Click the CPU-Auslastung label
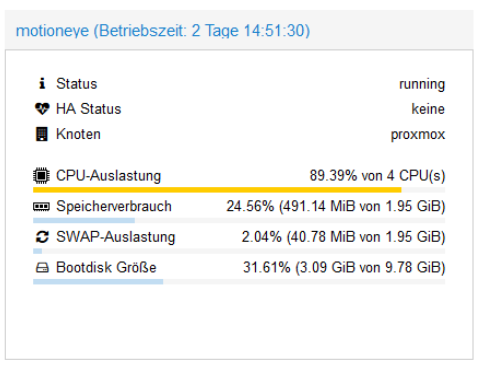 (x=109, y=176)
